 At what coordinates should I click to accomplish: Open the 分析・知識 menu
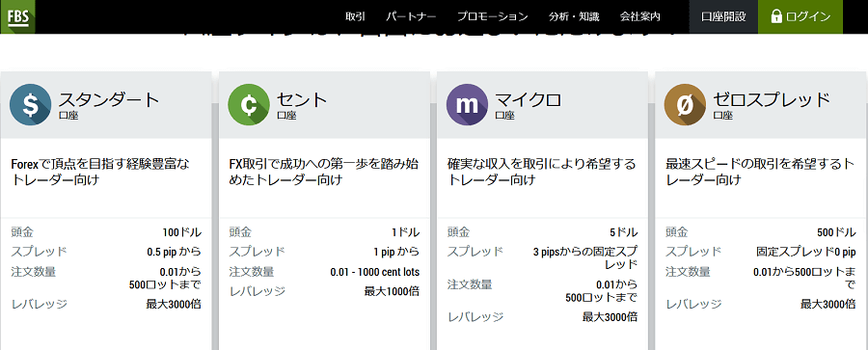tap(574, 16)
